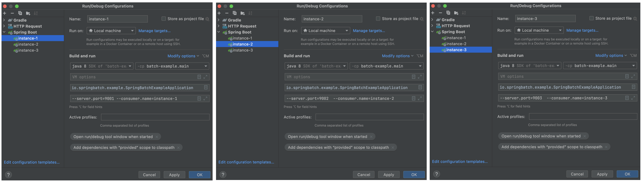The image size is (644, 183).
Task: Click OK in instance-2 window
Action: click(x=414, y=175)
